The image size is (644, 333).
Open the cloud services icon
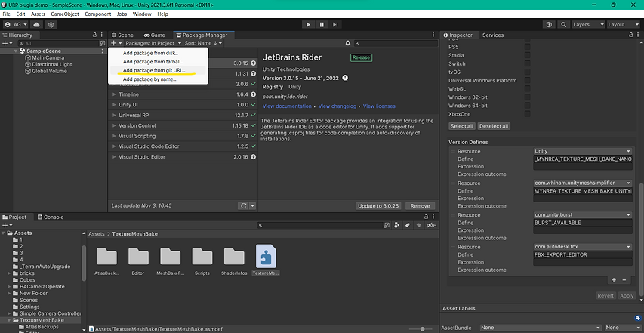click(37, 25)
